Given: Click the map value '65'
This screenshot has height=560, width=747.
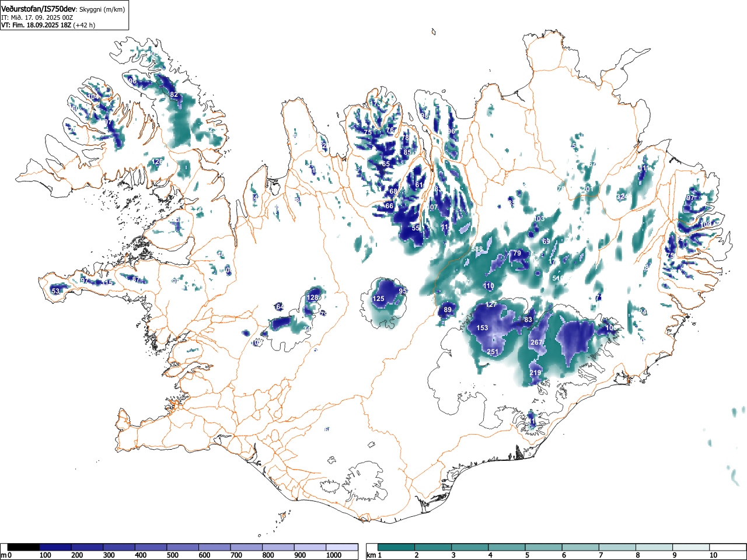Looking at the screenshot, I should [x=386, y=164].
